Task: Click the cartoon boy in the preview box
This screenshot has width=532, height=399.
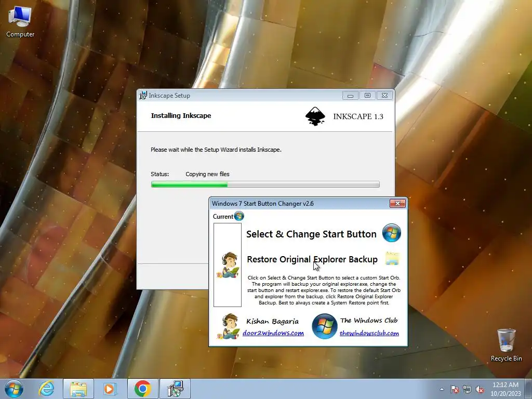Action: point(229,265)
